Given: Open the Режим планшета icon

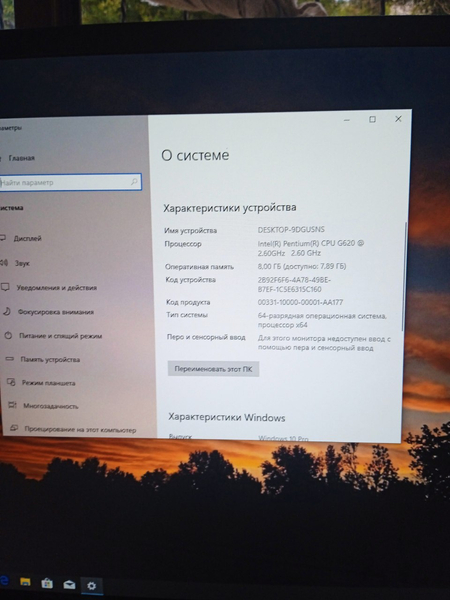Looking at the screenshot, I should [x=11, y=382].
